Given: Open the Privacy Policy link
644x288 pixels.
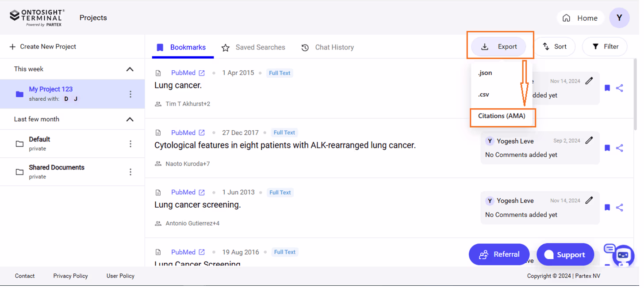Looking at the screenshot, I should (70, 276).
